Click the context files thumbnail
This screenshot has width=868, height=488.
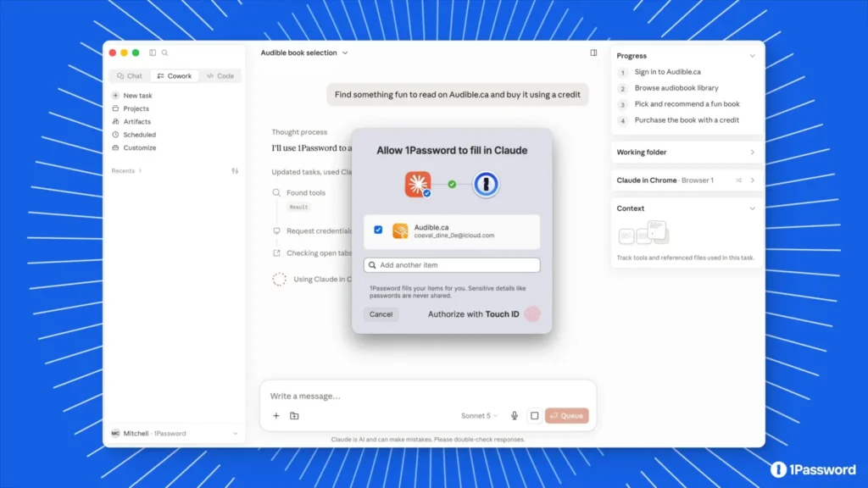[x=644, y=233]
